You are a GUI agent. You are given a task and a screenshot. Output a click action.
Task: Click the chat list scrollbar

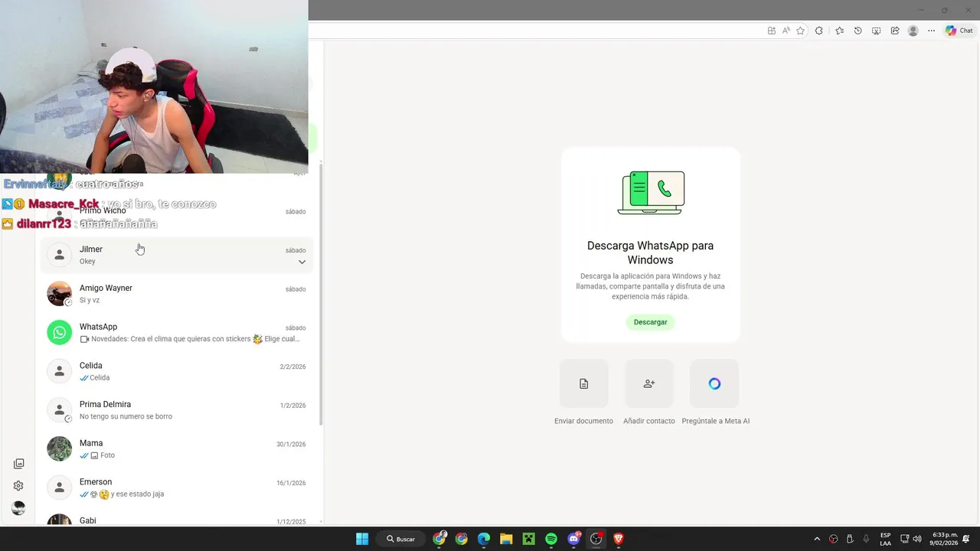[x=321, y=295]
